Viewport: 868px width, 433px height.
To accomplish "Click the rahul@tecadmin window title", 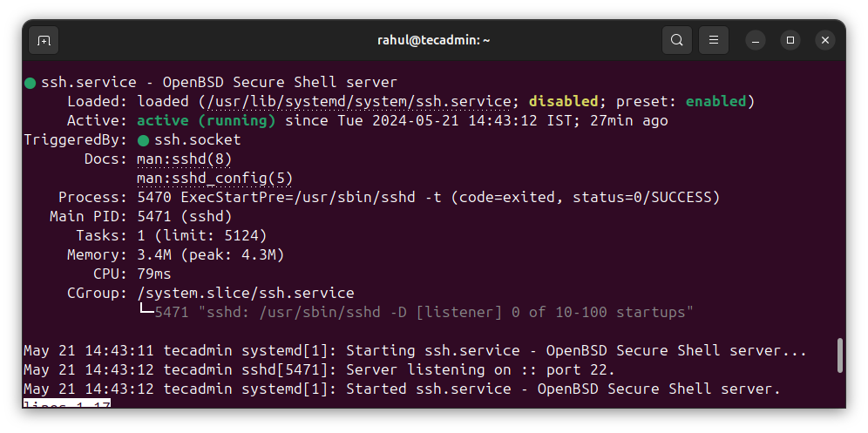I will coord(433,40).
